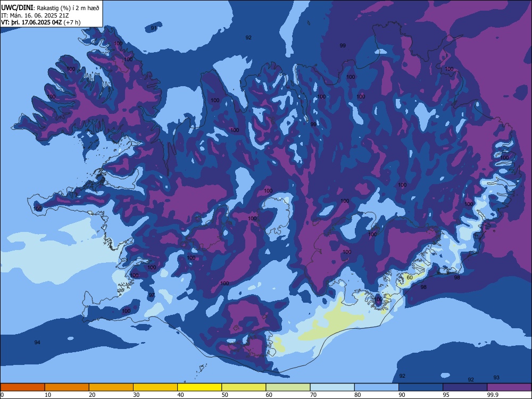
Task: Click the dark orange 0–10 legend swatch
Action: (22, 387)
